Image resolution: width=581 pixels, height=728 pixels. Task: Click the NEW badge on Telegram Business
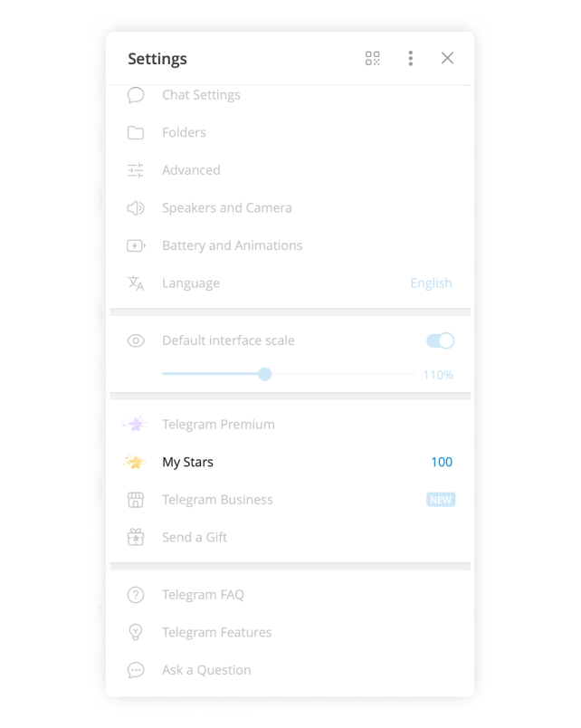441,500
